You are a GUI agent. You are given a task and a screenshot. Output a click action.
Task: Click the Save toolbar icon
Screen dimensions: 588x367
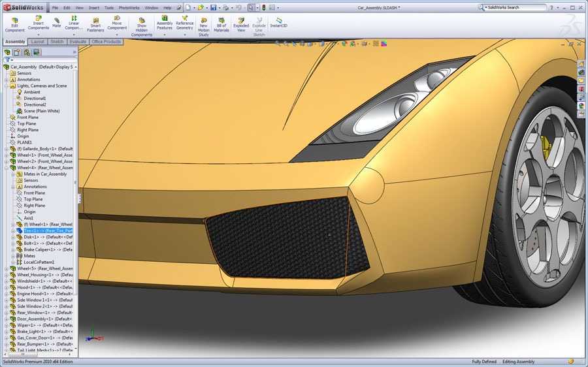coord(213,8)
